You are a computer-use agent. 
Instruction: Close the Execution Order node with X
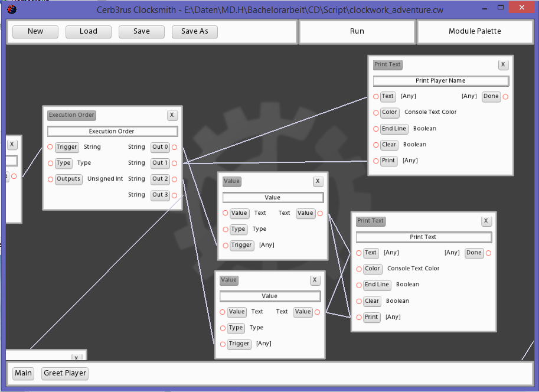tap(172, 115)
